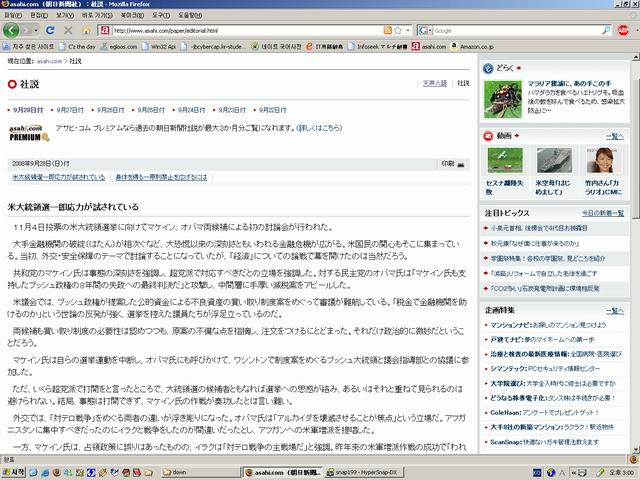Open the back/forward history dropdown arrow

coord(36,31)
